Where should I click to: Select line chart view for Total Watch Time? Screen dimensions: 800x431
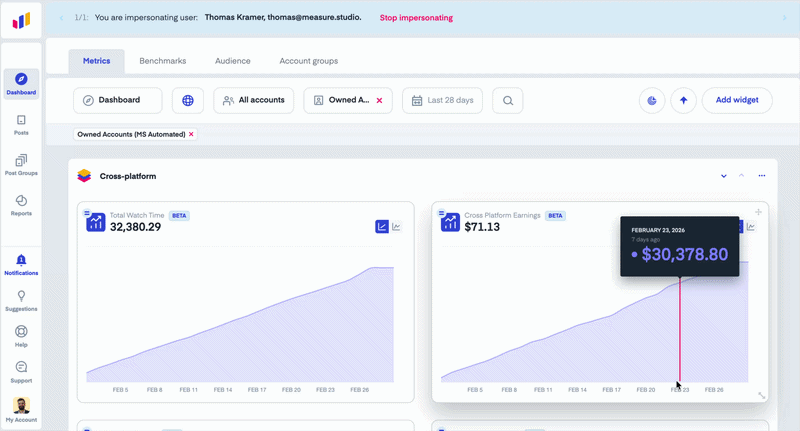tap(396, 226)
